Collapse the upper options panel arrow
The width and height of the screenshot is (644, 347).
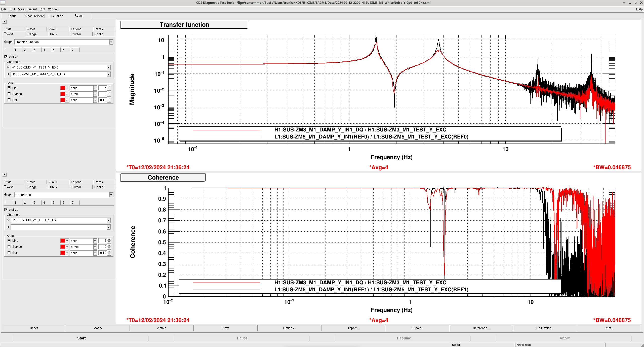4,22
